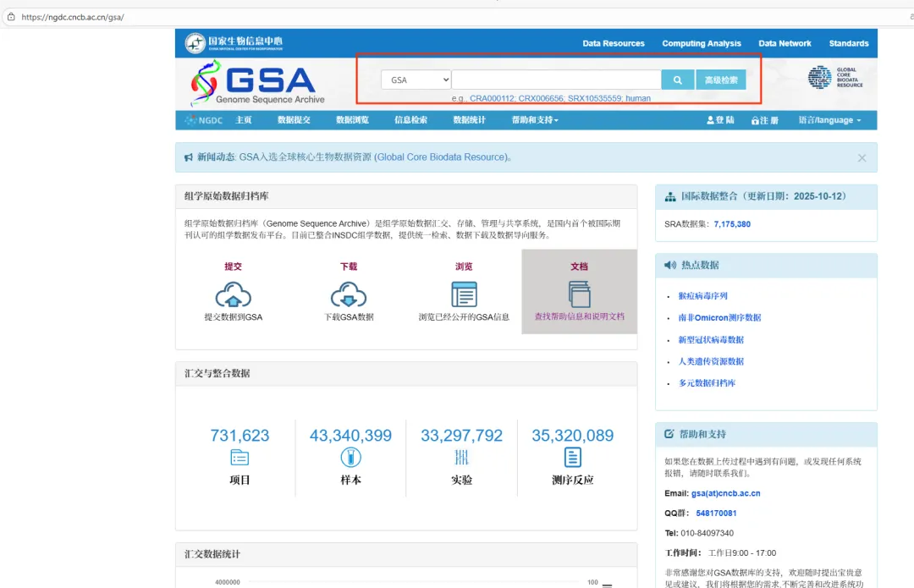This screenshot has height=588, width=914.
Task: Click 提交数据到GSA text
Action: (x=234, y=317)
